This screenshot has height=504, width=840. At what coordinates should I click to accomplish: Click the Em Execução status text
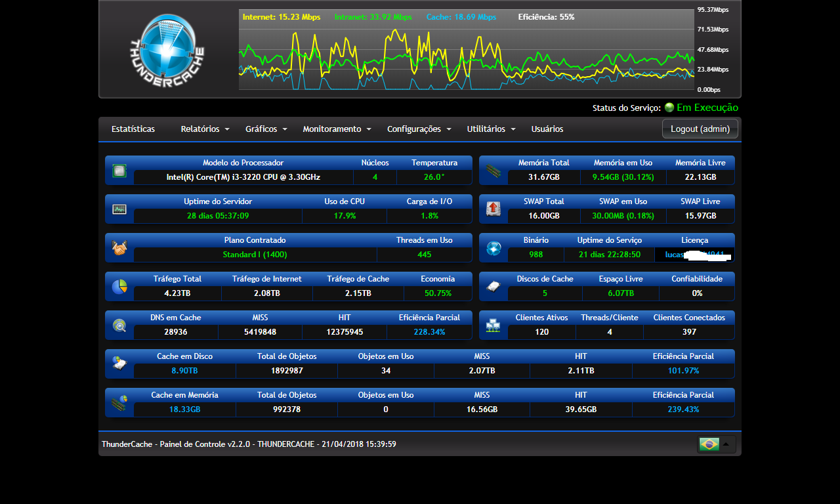(x=707, y=108)
